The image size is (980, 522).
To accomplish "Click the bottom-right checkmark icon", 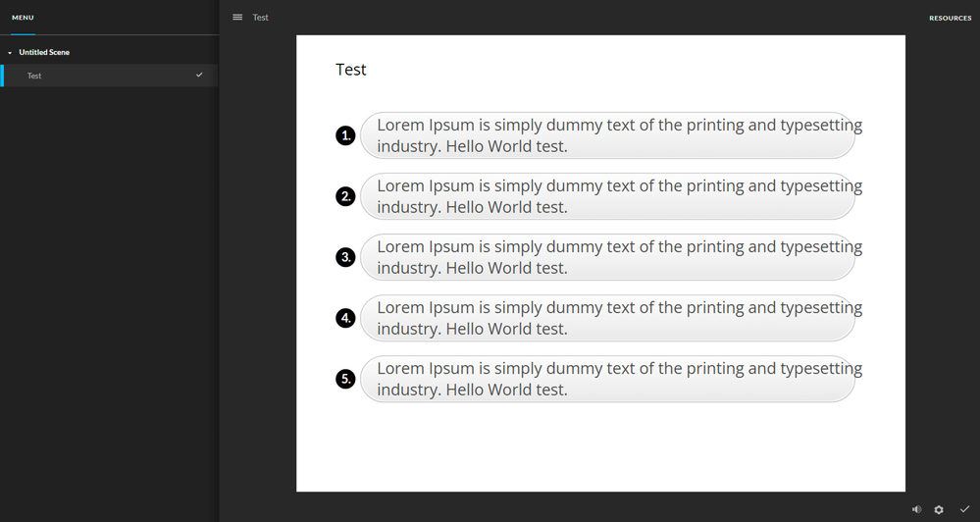I will tap(964, 509).
